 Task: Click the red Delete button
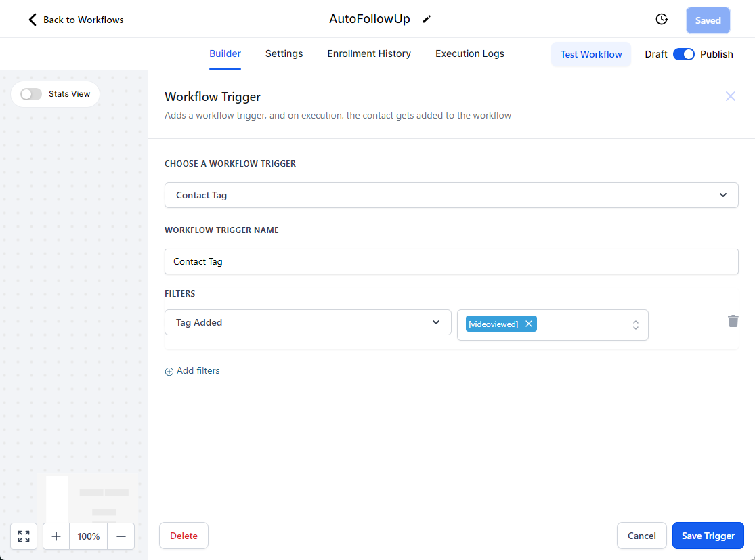coord(184,536)
